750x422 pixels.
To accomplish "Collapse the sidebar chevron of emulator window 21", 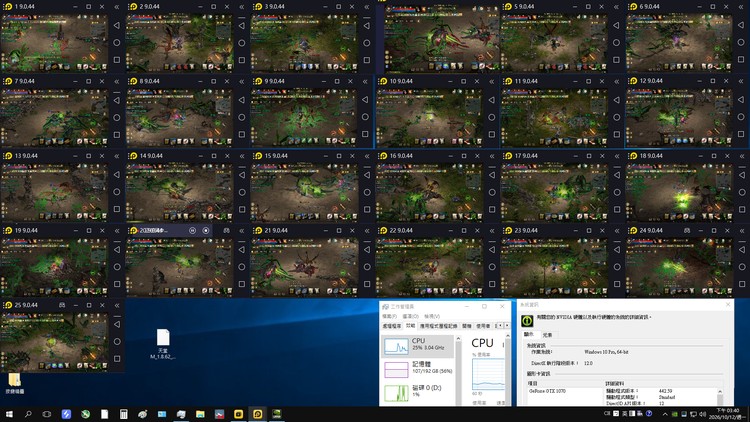I will [367, 231].
